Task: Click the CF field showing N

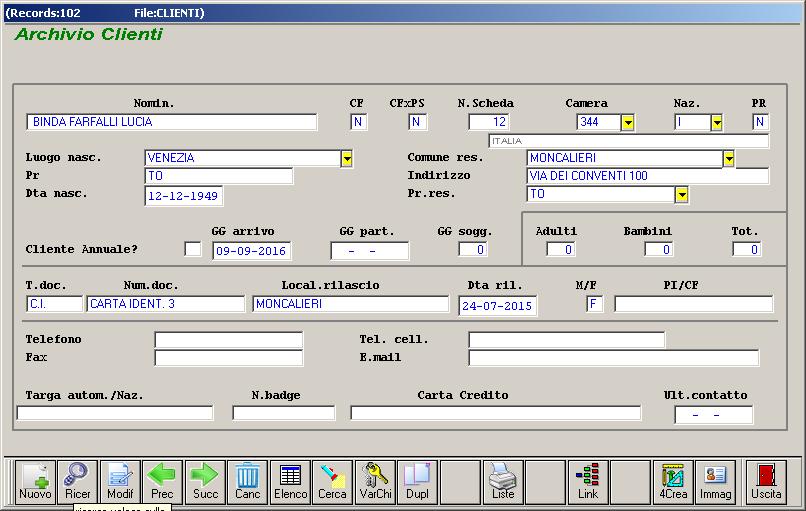Action: click(358, 122)
